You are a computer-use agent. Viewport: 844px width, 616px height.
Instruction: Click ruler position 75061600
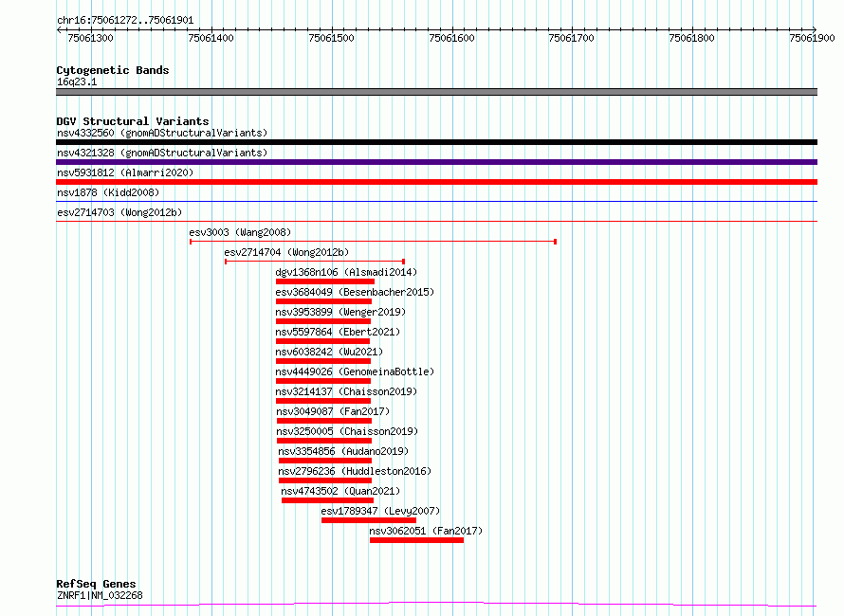(451, 38)
